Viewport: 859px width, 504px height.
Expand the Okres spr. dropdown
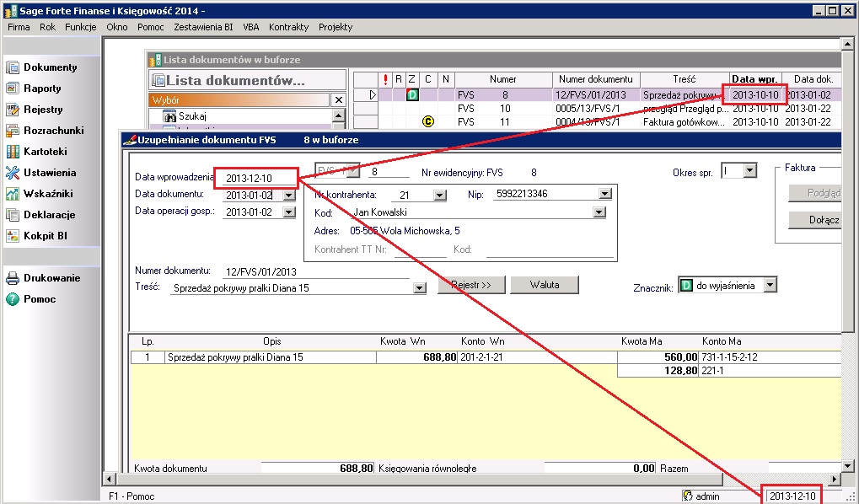[750, 171]
